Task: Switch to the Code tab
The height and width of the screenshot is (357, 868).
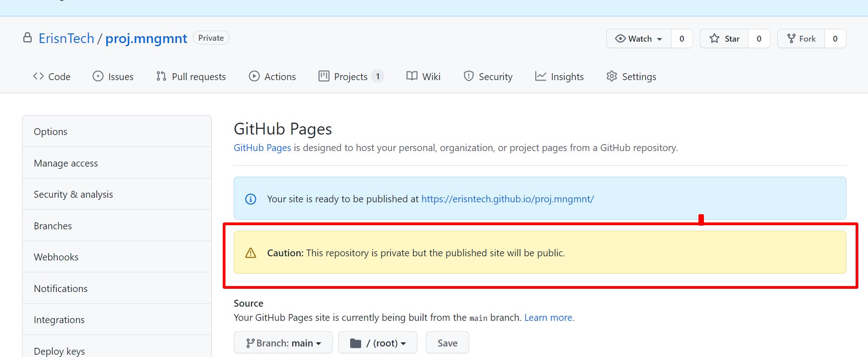Action: (52, 76)
